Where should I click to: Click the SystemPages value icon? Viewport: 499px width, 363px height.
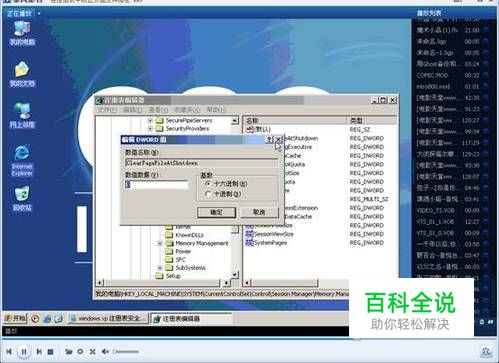(249, 243)
